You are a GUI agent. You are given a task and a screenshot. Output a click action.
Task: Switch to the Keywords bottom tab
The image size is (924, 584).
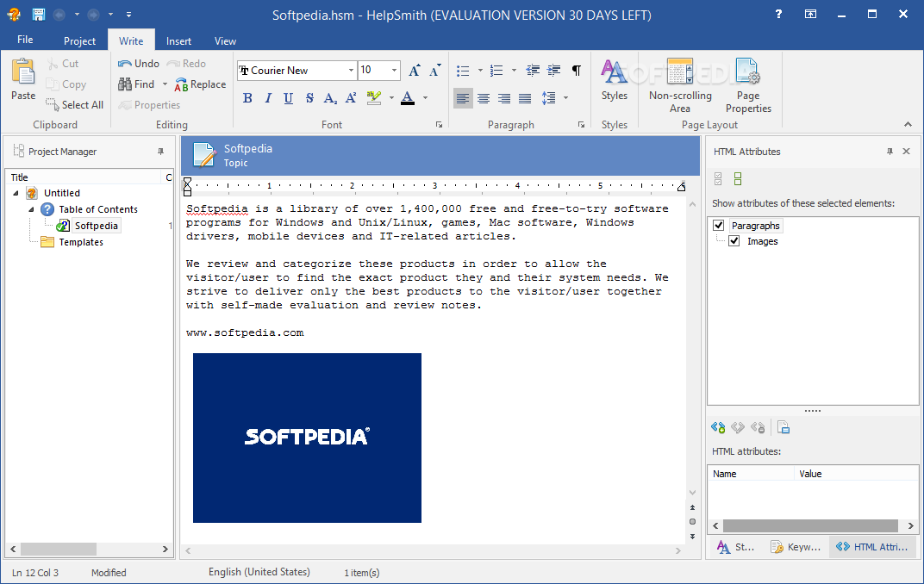tap(796, 547)
